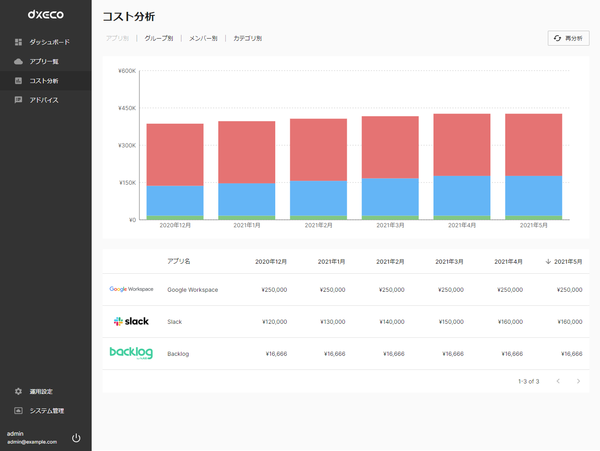The image size is (600, 451).
Task: Click the power logout icon
Action: (76, 438)
